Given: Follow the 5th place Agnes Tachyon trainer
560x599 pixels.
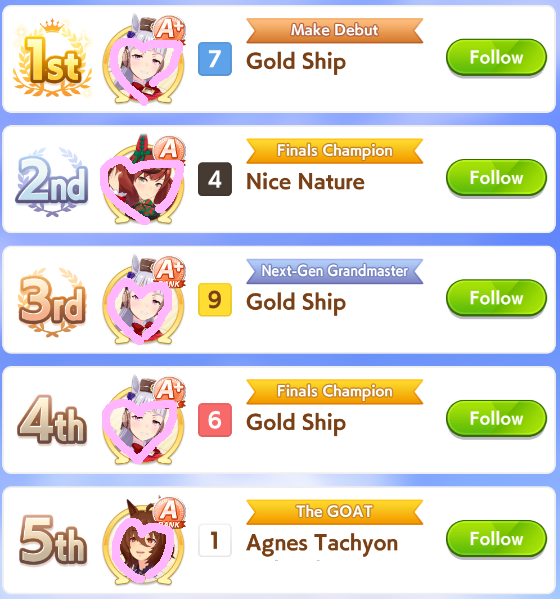Looking at the screenshot, I should point(496,539).
